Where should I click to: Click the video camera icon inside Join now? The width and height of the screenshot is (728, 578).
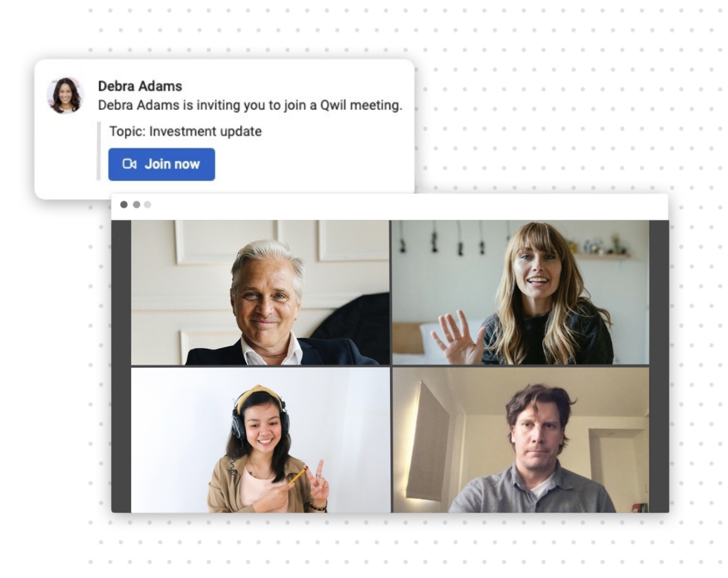tap(129, 164)
